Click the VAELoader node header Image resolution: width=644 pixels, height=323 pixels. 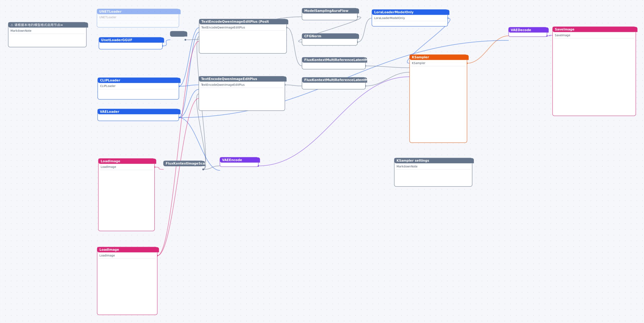point(139,112)
